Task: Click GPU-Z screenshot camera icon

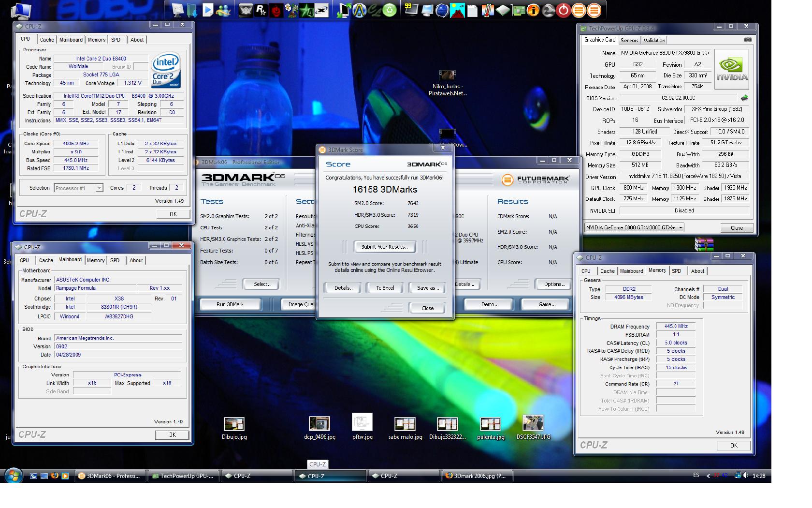Action: 747,40
